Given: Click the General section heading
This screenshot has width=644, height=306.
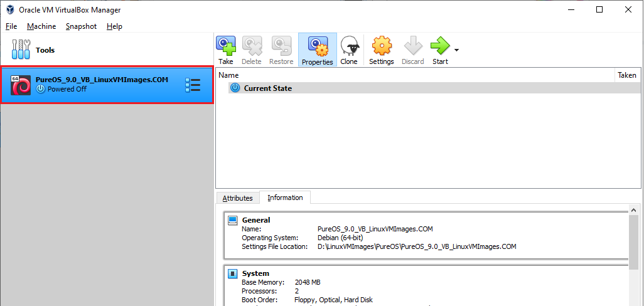Looking at the screenshot, I should [x=256, y=220].
